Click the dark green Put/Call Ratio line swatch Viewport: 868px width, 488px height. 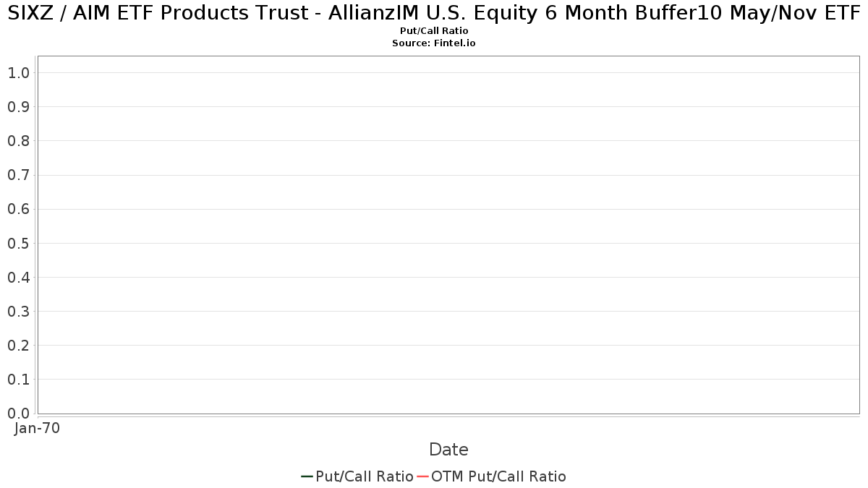(x=307, y=476)
